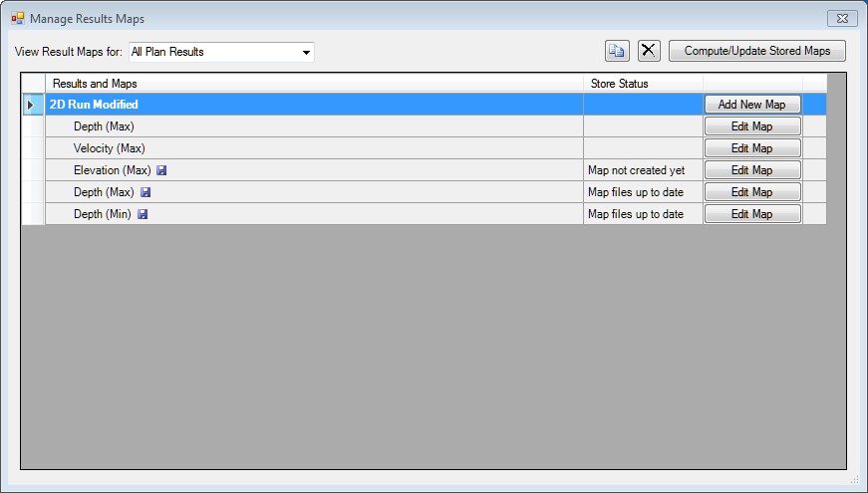868x493 pixels.
Task: Select the Depth (Min) map entry
Action: click(x=103, y=214)
